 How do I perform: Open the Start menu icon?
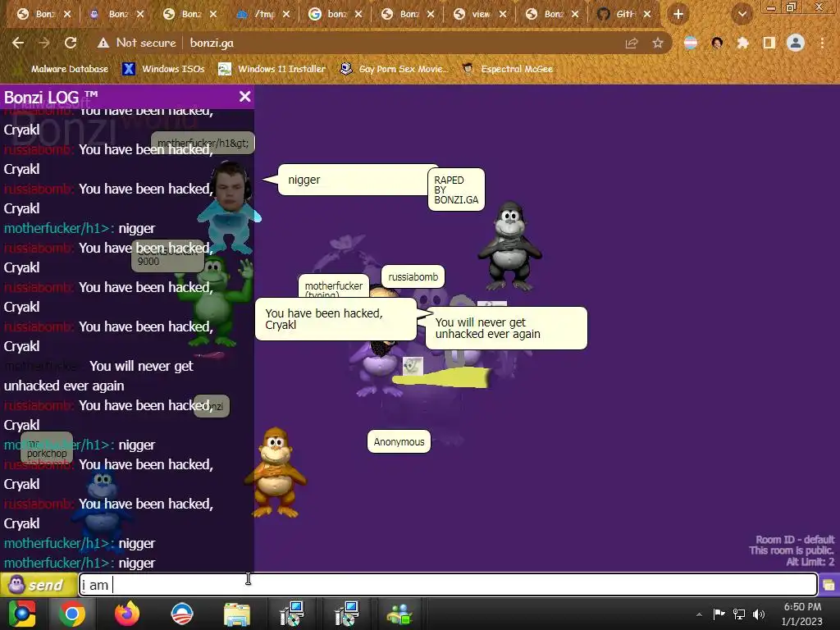click(x=22, y=614)
